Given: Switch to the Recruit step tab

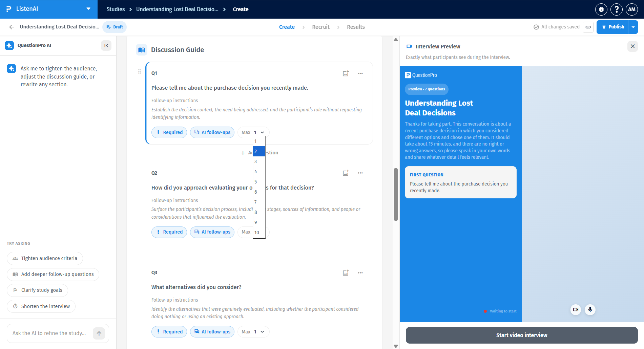Looking at the screenshot, I should [321, 27].
